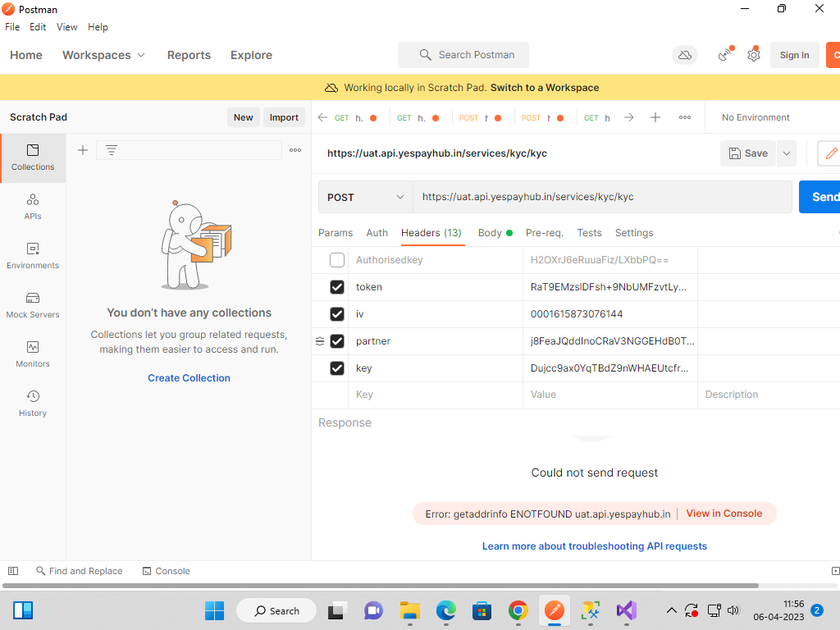Open the Collections sidebar panel
This screenshot has height=630, width=840.
click(x=33, y=157)
